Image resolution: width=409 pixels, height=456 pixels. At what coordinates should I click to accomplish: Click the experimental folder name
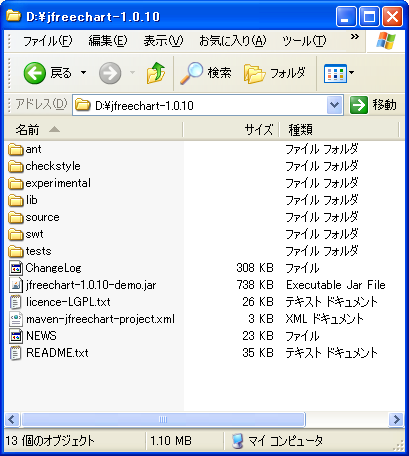coord(58,183)
